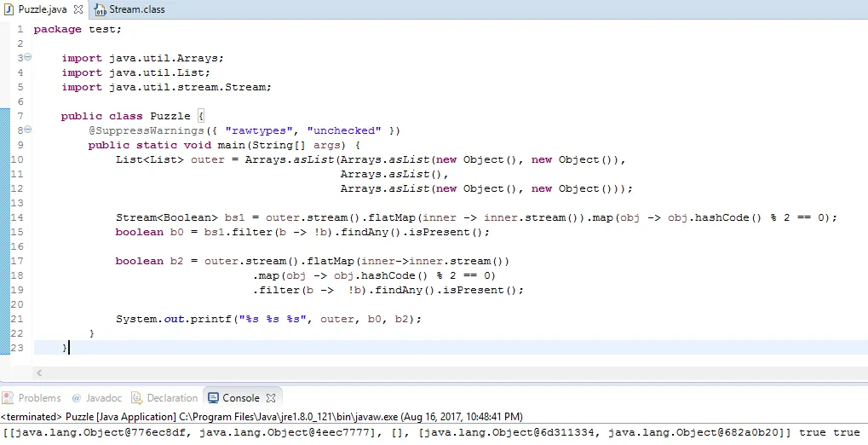Click 'public class Puzzle' declaration

coord(126,116)
